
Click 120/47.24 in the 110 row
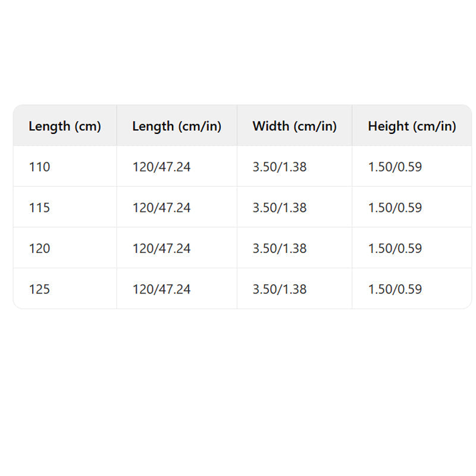161,167
